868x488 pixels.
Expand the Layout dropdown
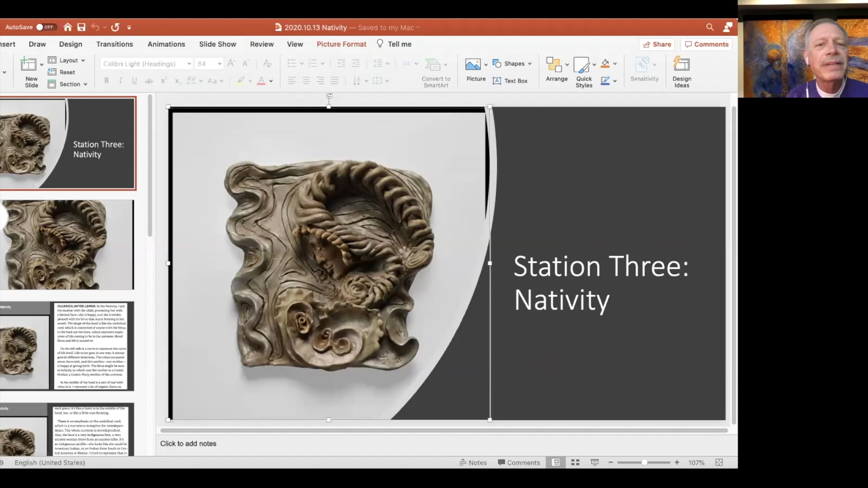coord(68,60)
